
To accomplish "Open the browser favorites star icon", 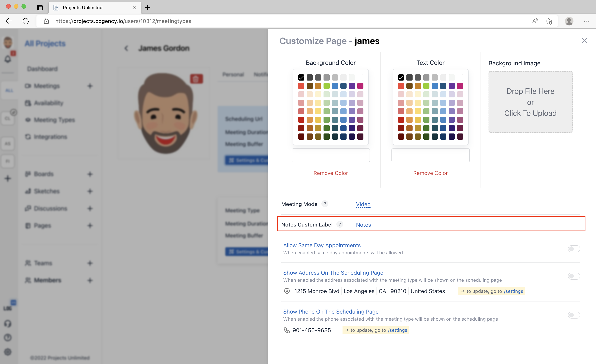I will pos(549,21).
